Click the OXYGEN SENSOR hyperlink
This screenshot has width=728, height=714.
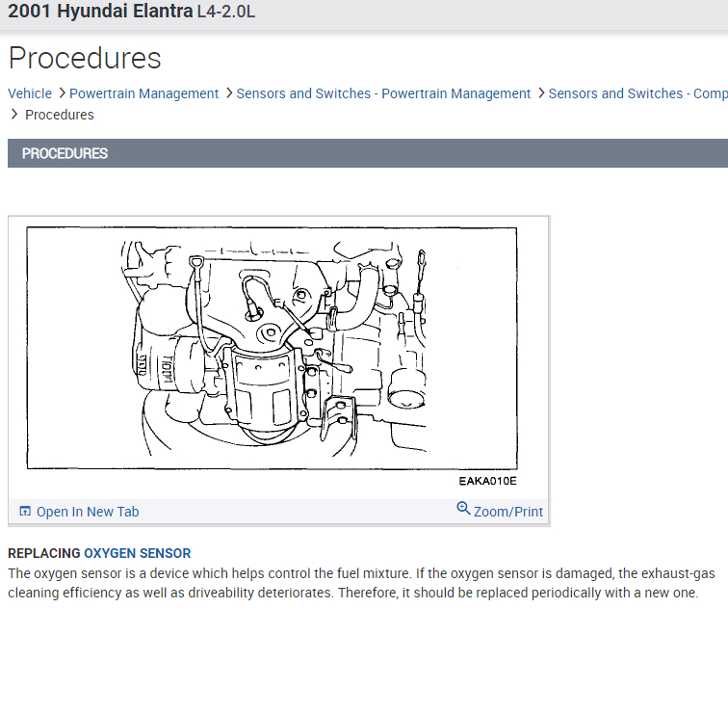click(137, 553)
